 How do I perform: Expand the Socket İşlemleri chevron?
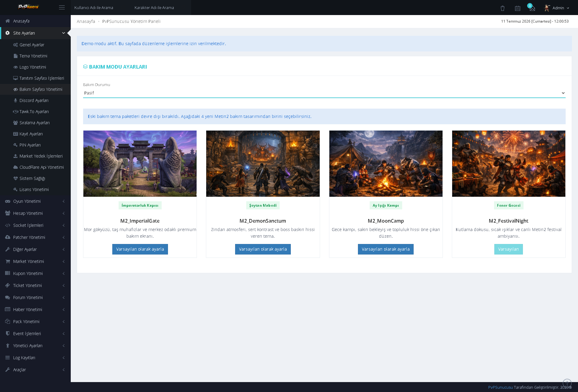(64, 225)
